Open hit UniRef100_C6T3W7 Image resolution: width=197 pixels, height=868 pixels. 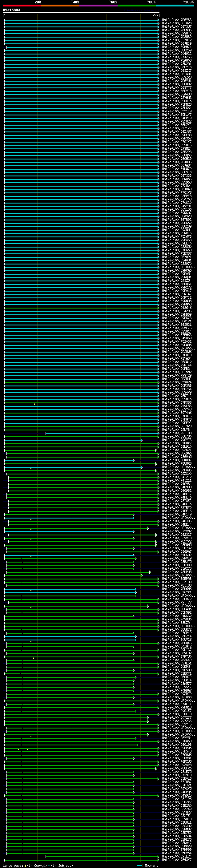point(177,26)
